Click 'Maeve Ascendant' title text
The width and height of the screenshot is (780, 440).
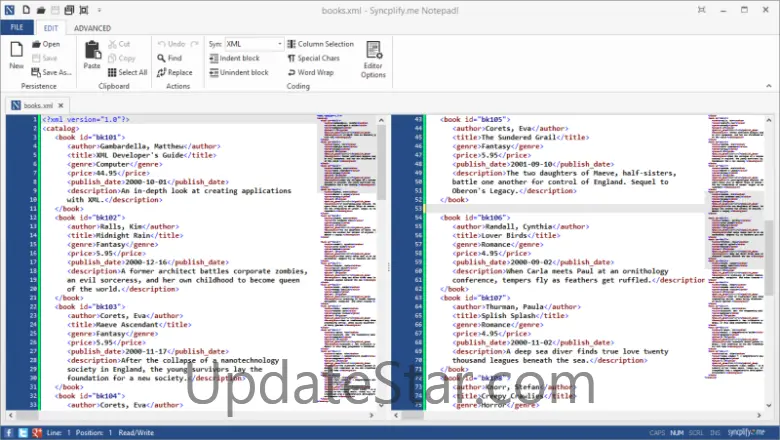coord(127,325)
